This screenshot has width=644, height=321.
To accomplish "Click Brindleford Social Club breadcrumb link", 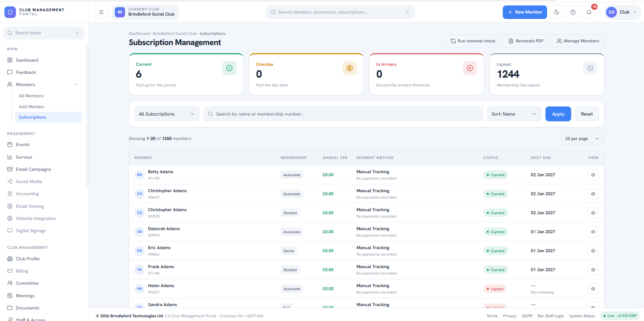I will coord(174,34).
